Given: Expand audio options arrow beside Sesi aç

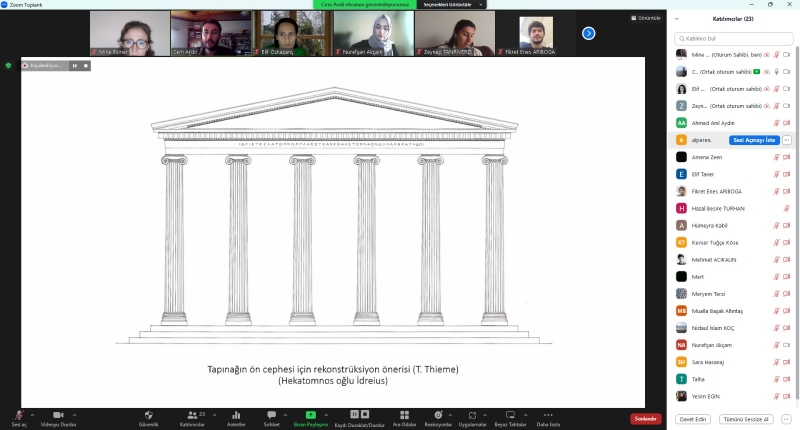Looking at the screenshot, I should click(33, 414).
